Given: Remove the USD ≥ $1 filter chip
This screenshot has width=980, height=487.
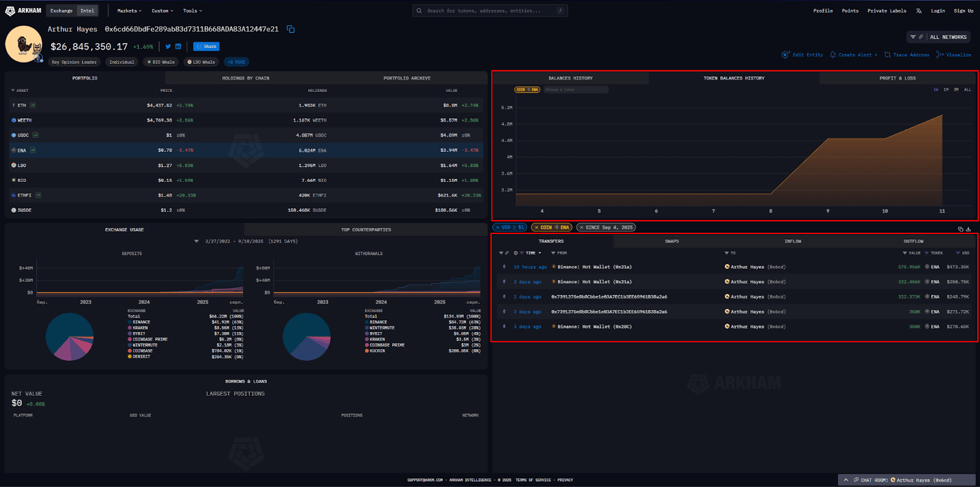Looking at the screenshot, I should pos(498,227).
